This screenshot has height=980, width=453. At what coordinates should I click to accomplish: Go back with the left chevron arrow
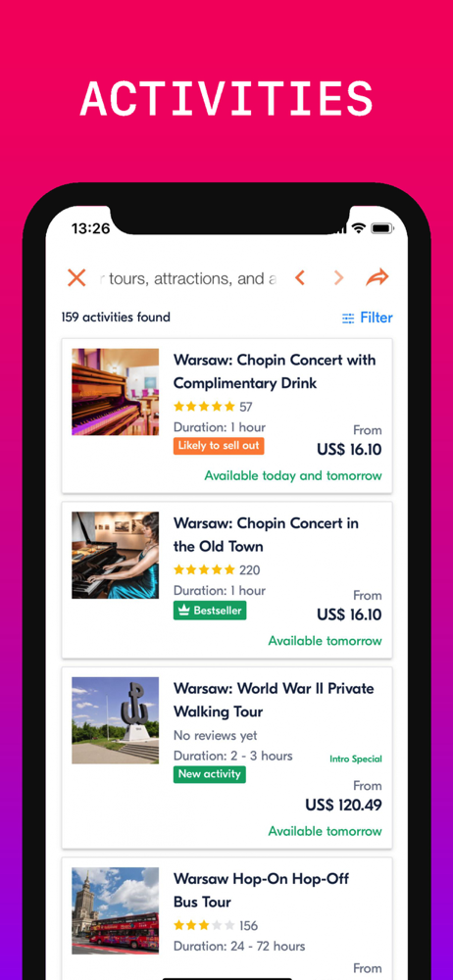(300, 277)
